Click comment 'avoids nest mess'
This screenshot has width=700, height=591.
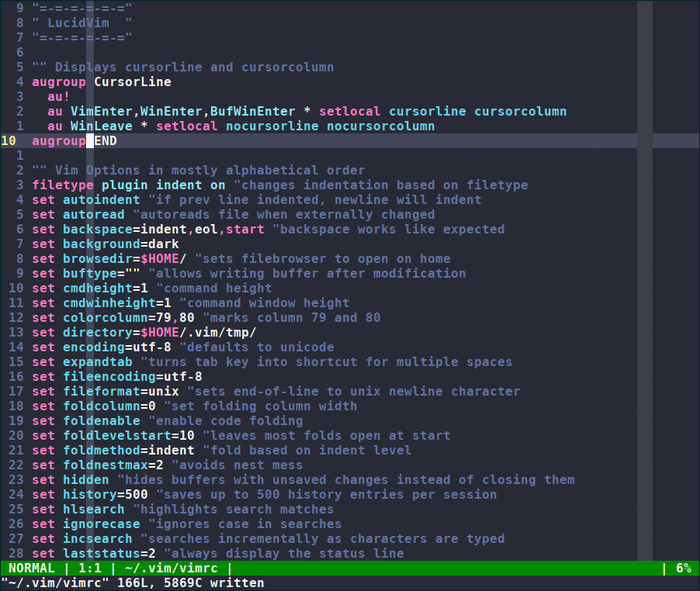point(237,465)
